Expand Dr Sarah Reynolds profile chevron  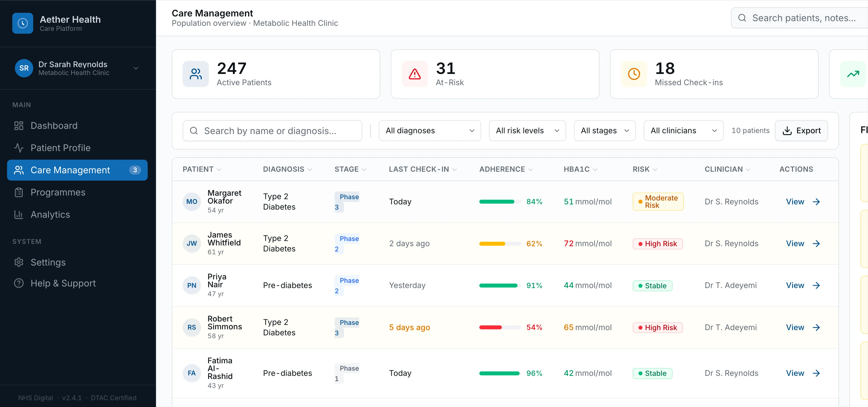pyautogui.click(x=136, y=68)
